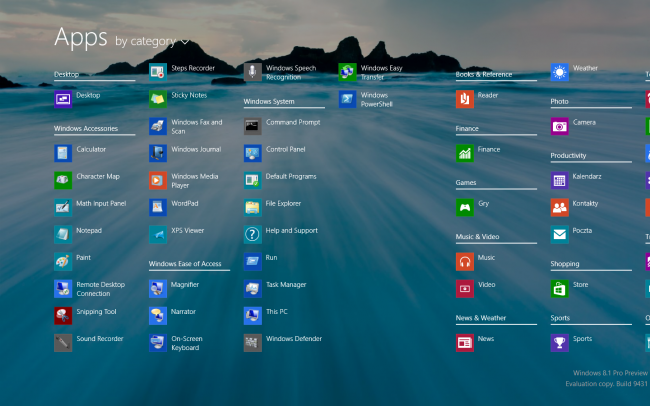Viewport: 650px width, 406px height.
Task: Open This PC icon
Action: [252, 316]
